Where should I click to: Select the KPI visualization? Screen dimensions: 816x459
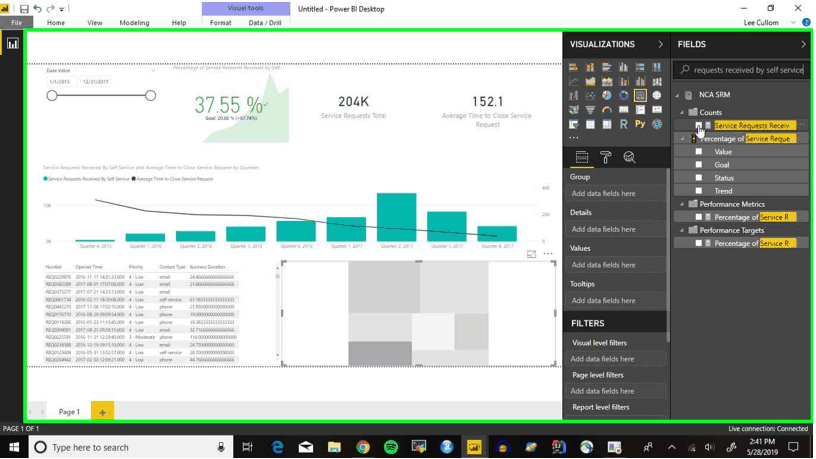point(657,110)
